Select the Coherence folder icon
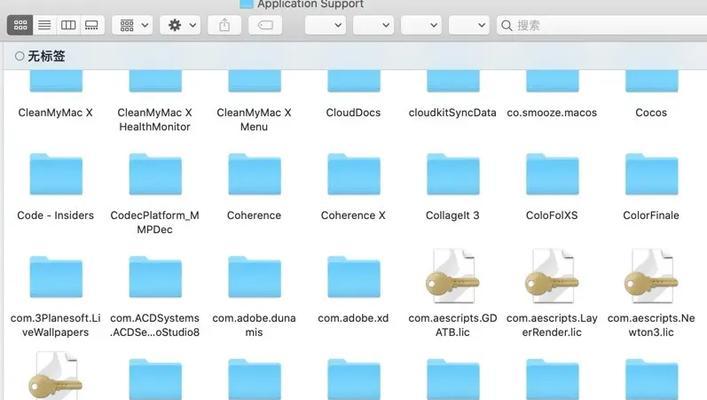The width and height of the screenshot is (707, 400). point(254,174)
